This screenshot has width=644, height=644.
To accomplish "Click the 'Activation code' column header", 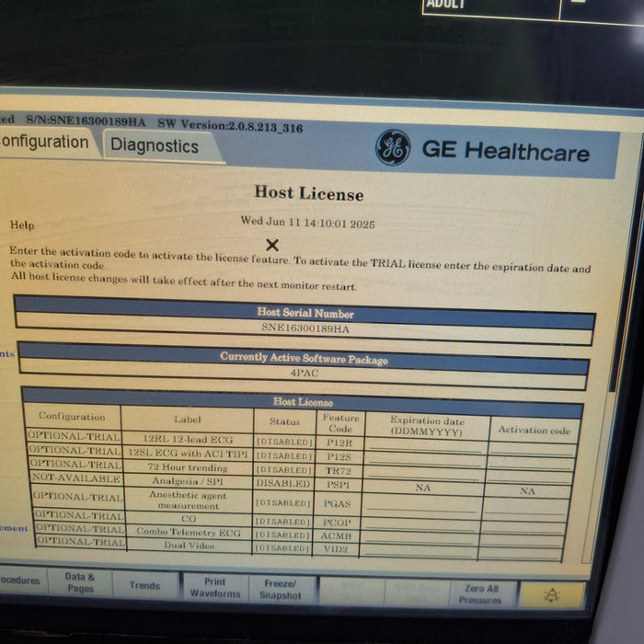I will pos(534,430).
